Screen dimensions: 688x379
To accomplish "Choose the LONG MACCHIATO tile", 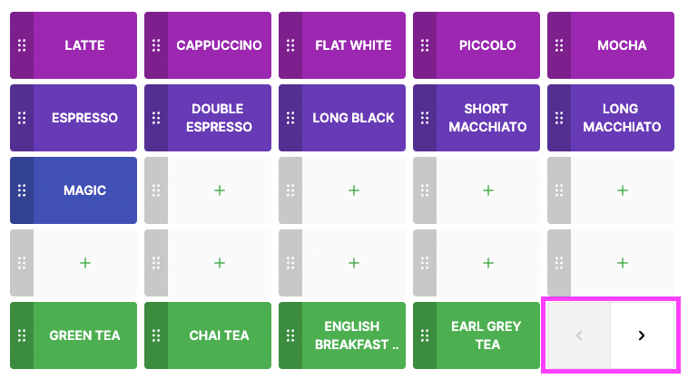I will [622, 118].
